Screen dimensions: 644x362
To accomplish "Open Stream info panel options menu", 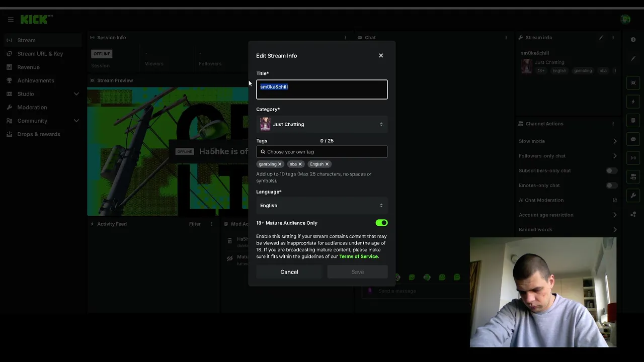I will (x=613, y=38).
